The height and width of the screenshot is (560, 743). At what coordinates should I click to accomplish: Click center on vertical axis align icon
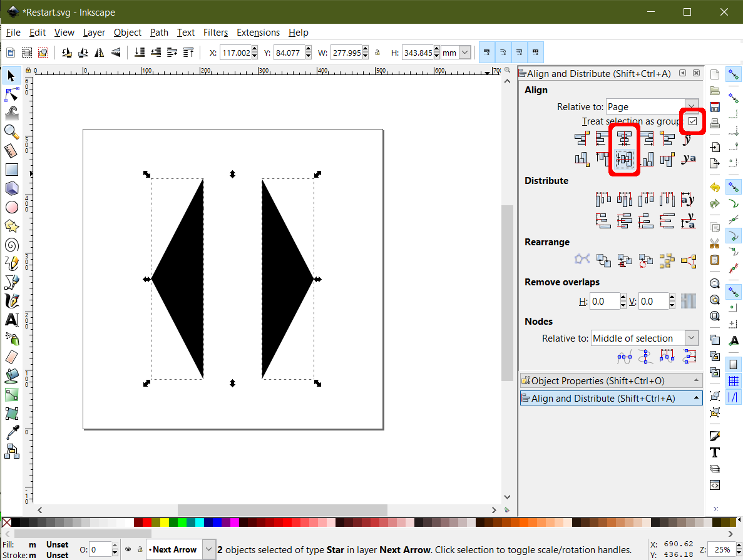[x=624, y=138]
